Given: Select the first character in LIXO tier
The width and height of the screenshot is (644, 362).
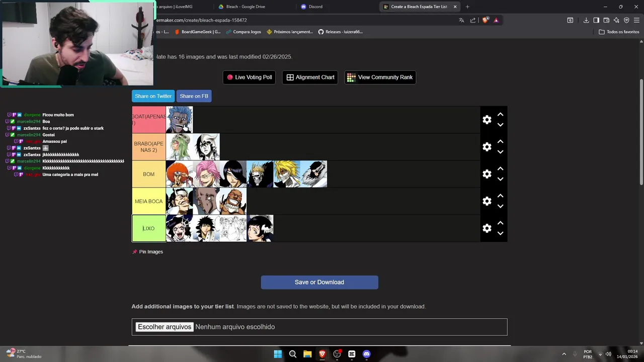Looking at the screenshot, I should click(179, 228).
